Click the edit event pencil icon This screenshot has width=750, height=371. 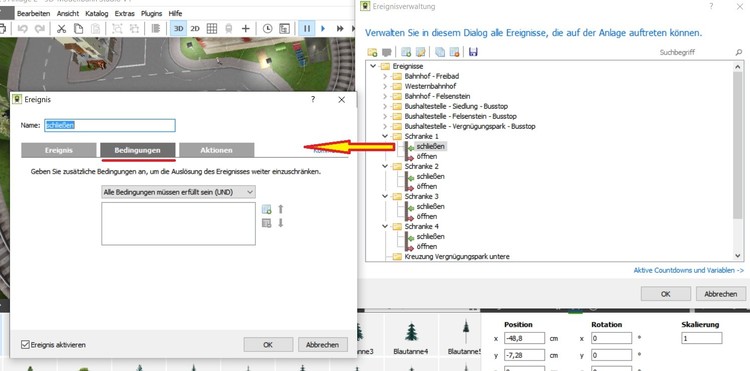[x=420, y=52]
